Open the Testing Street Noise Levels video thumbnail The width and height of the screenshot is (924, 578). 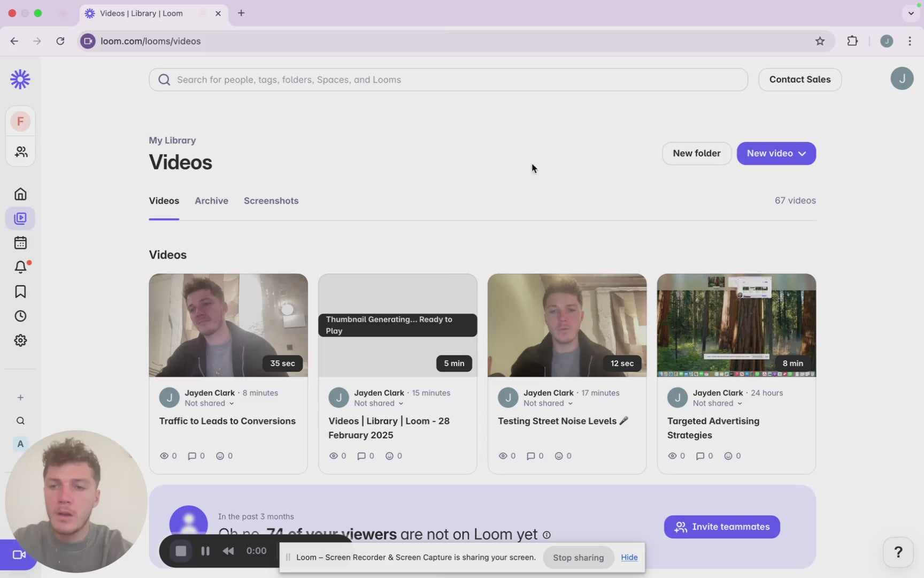click(x=567, y=325)
